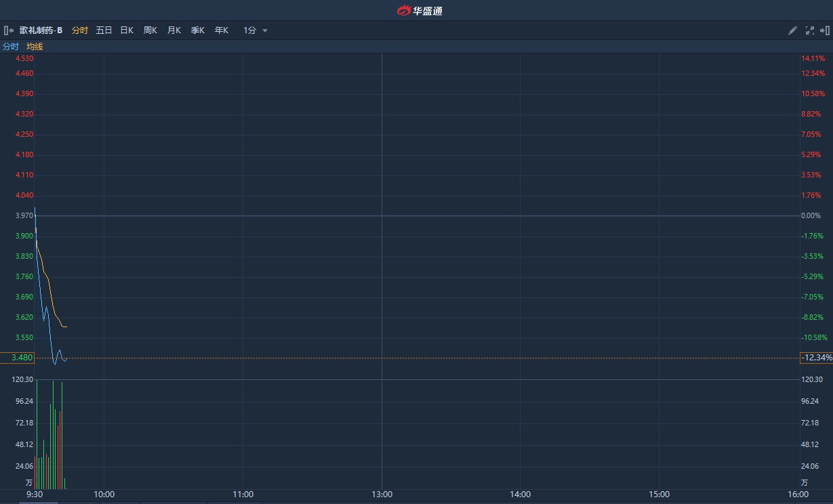Click the 1分 minute interval selector
Viewport: 833px width, 504px height.
pyautogui.click(x=250, y=30)
